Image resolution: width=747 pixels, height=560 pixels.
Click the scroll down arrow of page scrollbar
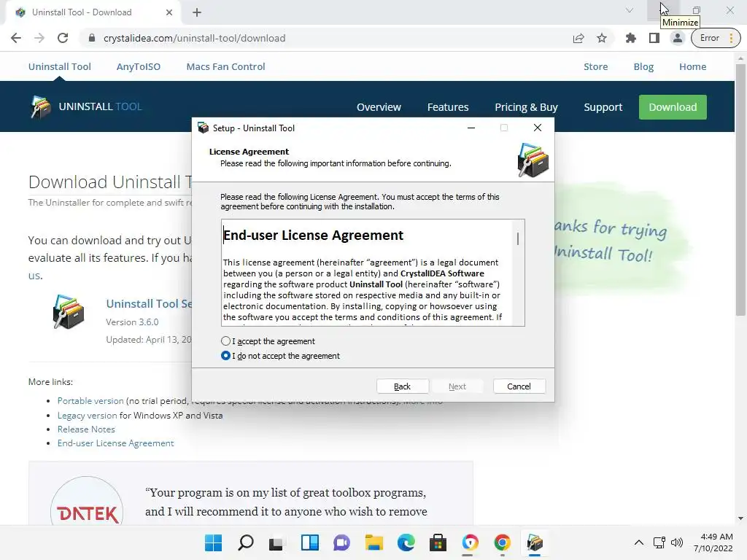click(x=740, y=518)
